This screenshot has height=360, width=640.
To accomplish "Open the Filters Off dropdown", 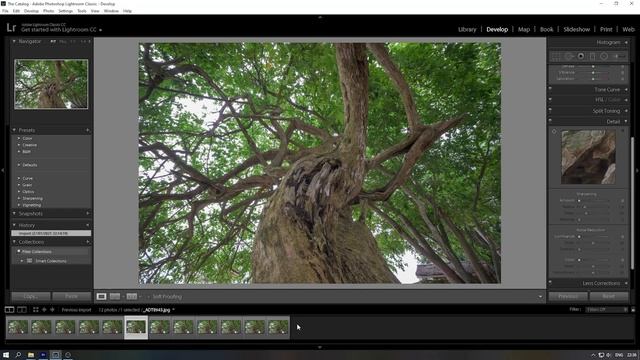I will 607,310.
